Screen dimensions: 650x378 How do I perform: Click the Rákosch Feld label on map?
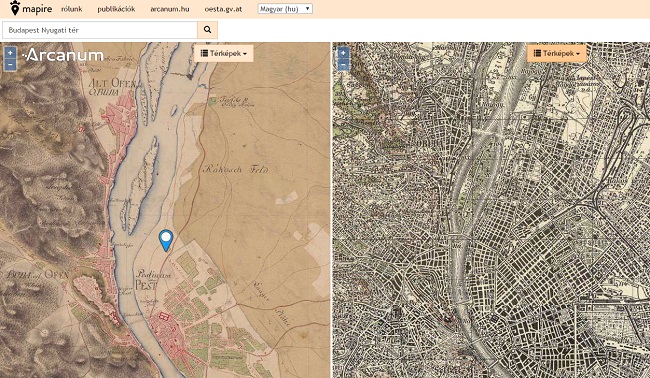(236, 169)
